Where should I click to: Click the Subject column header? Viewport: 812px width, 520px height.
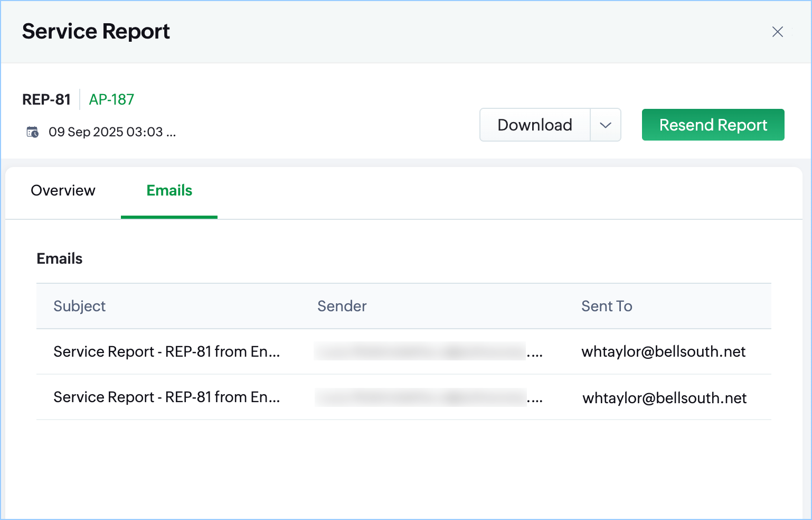click(80, 307)
